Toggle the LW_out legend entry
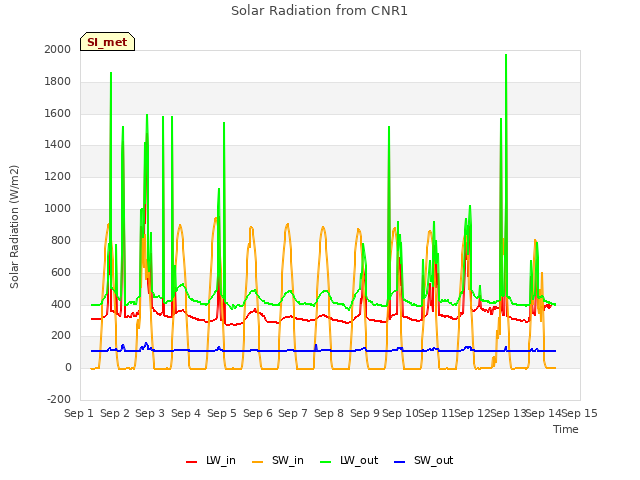 349,460
